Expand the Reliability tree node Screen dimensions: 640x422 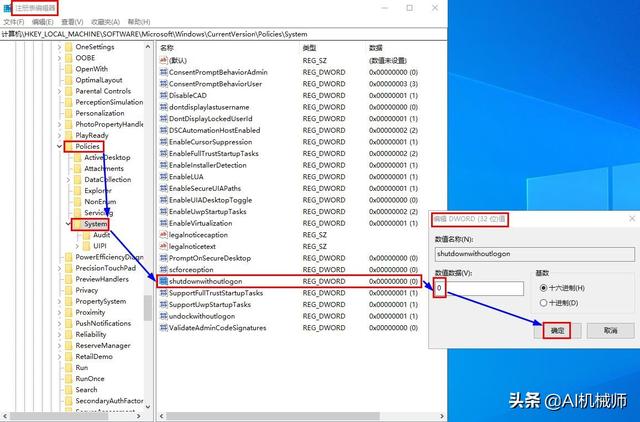tap(60, 334)
